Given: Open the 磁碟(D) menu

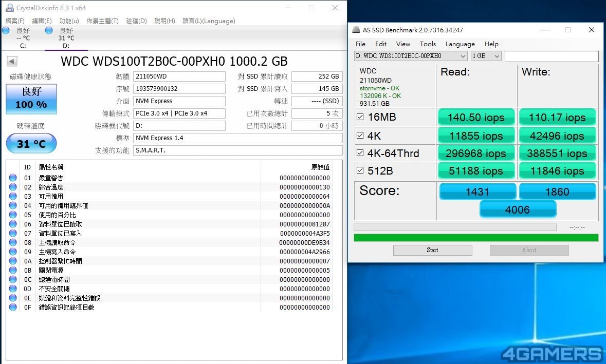Looking at the screenshot, I should tap(136, 21).
